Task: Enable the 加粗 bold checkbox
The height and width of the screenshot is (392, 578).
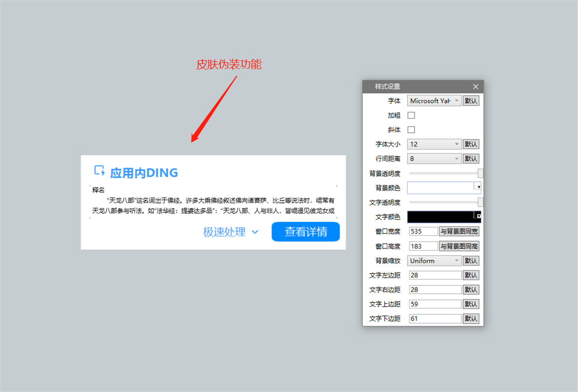Action: click(x=411, y=115)
